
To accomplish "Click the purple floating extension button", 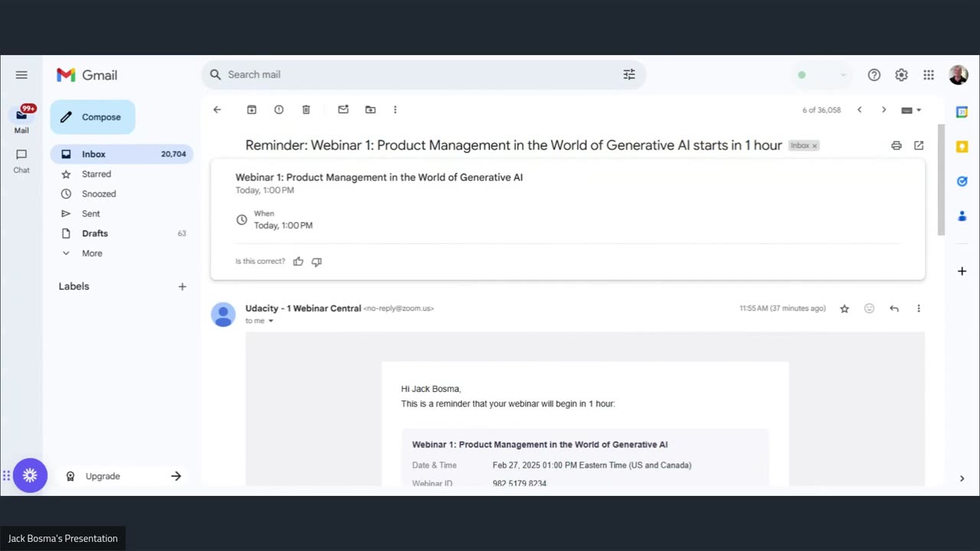I will [31, 475].
